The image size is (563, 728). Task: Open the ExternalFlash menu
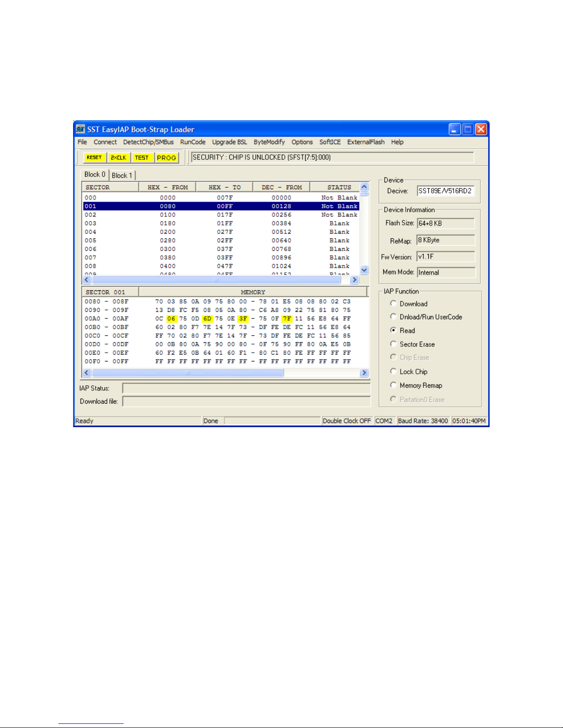tap(366, 142)
